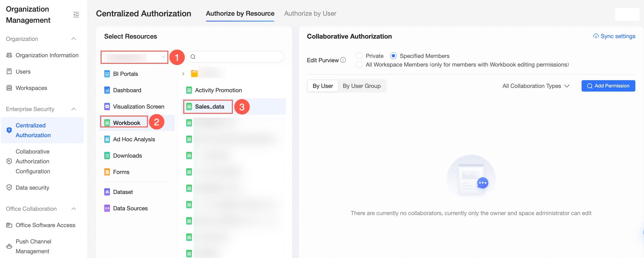This screenshot has width=644, height=258.
Task: Click the Data security shield icon
Action: (9, 188)
